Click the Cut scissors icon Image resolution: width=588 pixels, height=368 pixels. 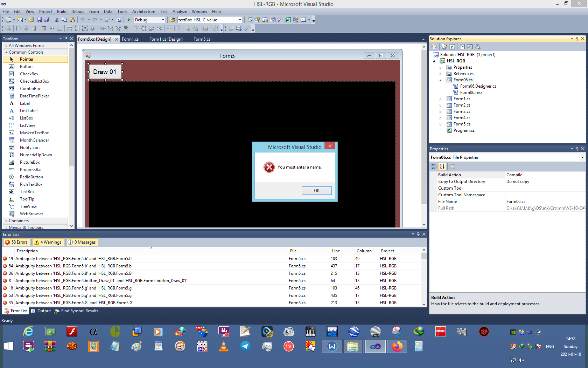coord(57,20)
